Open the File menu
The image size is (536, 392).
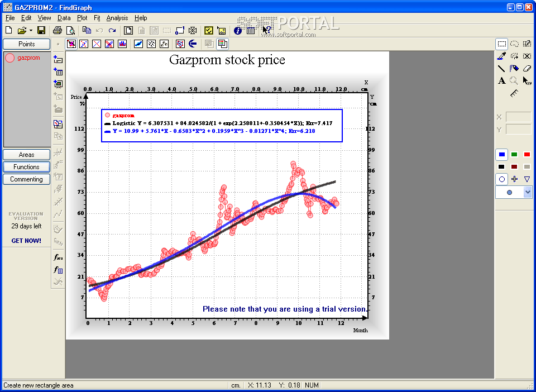point(10,18)
